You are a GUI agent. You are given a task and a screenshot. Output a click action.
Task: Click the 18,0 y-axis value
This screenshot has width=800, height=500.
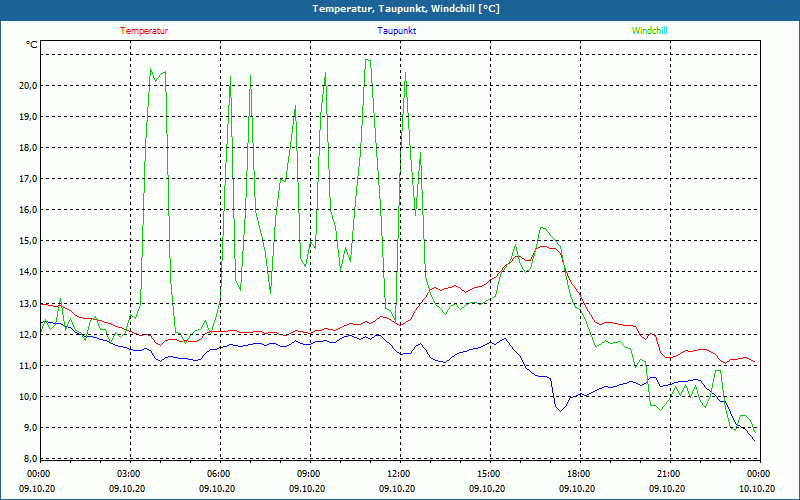(28, 148)
